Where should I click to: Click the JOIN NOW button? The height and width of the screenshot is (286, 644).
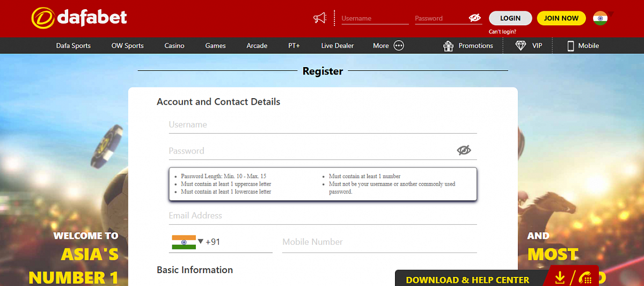(x=561, y=18)
